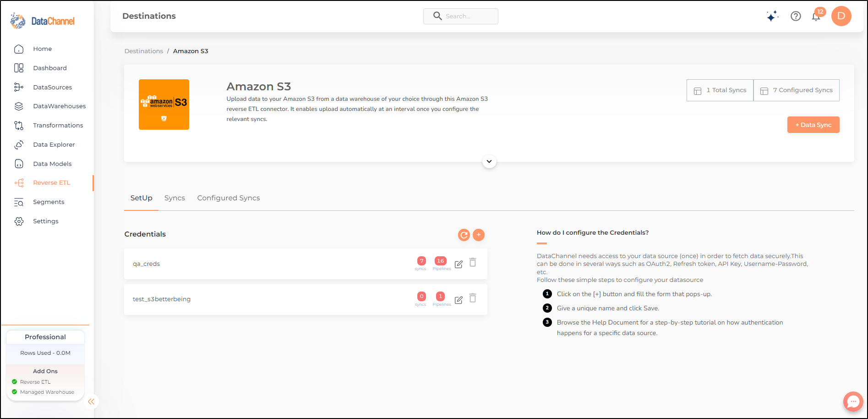View syncs count badge for test_s3betterbeing
Image resolution: width=868 pixels, height=419 pixels.
point(421,296)
